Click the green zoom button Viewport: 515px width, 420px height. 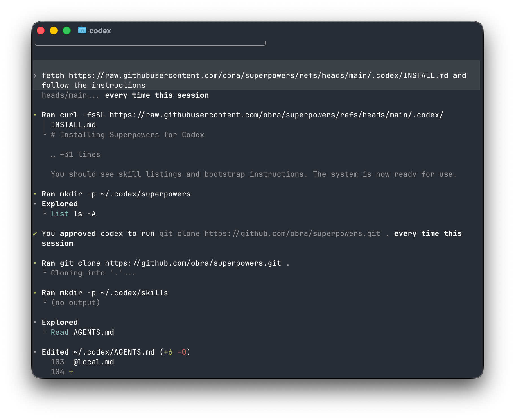point(67,30)
